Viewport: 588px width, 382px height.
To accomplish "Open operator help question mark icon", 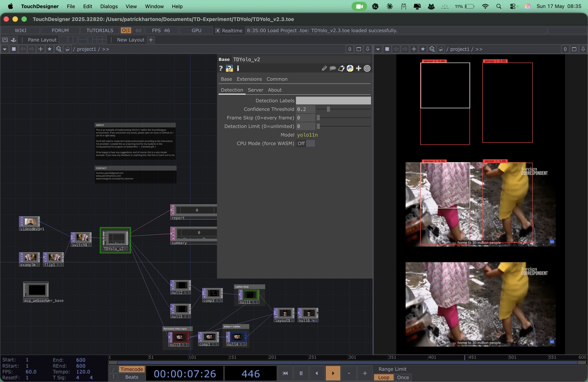I will click(221, 68).
